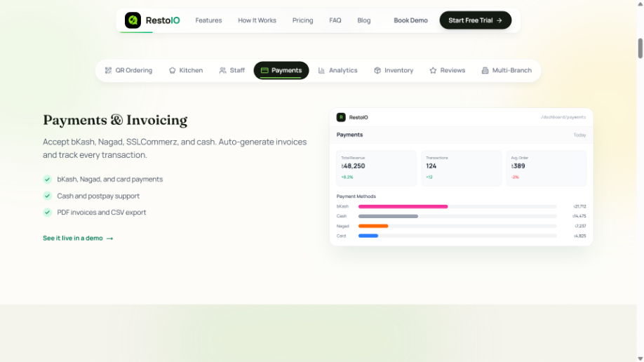The image size is (644, 362).
Task: Click the -2% average order change value
Action: coord(515,177)
